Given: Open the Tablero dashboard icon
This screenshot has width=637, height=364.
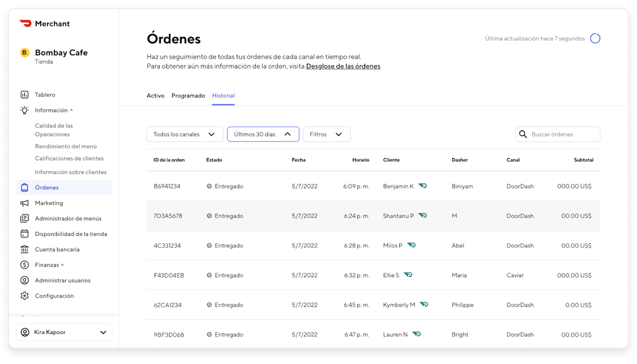Looking at the screenshot, I should click(x=24, y=94).
